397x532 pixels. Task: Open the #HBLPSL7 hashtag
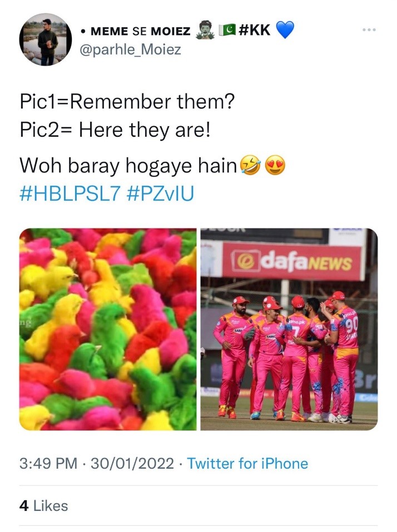coord(70,193)
